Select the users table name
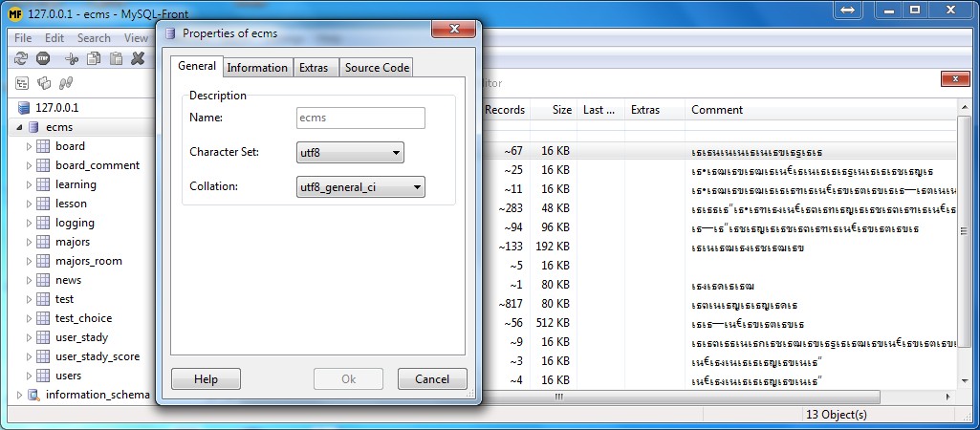The height and width of the screenshot is (430, 980). [x=68, y=376]
